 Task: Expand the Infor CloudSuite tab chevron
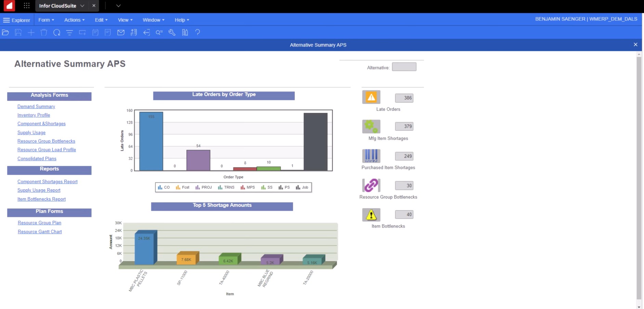pos(82,6)
